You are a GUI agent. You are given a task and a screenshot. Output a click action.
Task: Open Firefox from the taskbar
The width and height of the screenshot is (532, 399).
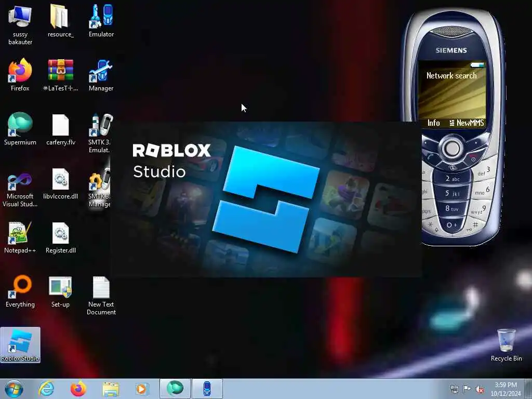coord(78,389)
